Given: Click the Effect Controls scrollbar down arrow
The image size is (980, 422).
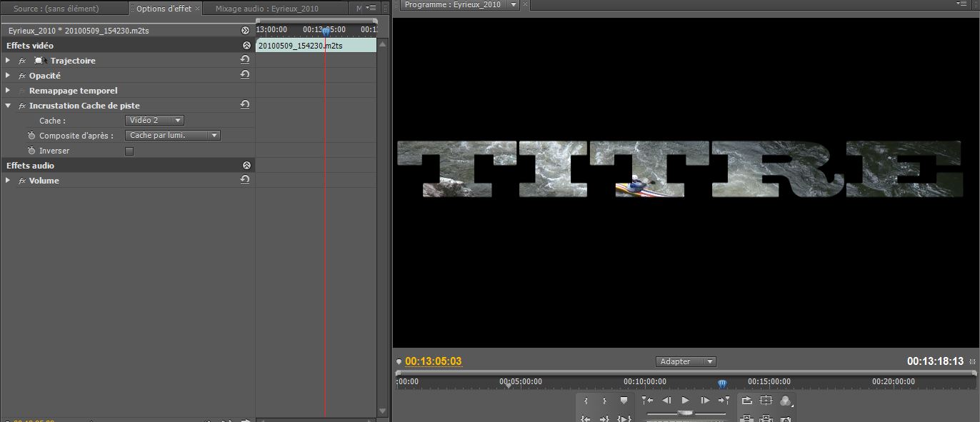Looking at the screenshot, I should pos(382,411).
